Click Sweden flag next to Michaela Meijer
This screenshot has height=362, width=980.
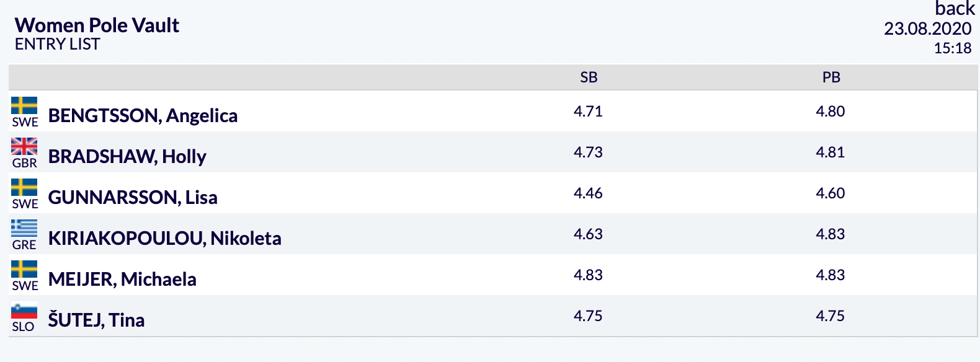pyautogui.click(x=24, y=270)
